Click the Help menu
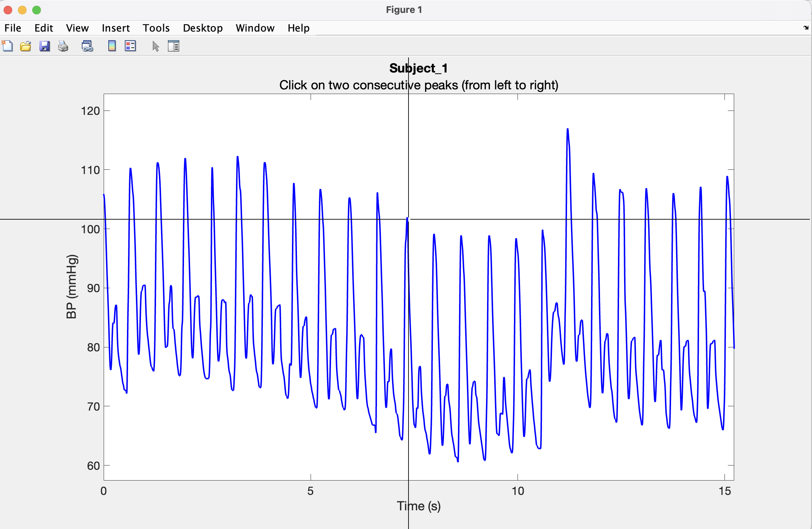 pos(298,28)
